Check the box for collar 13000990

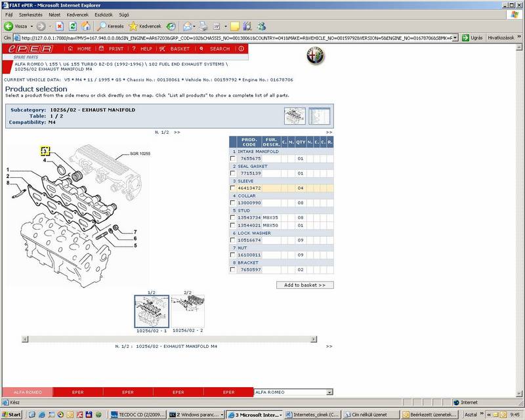[x=233, y=203]
